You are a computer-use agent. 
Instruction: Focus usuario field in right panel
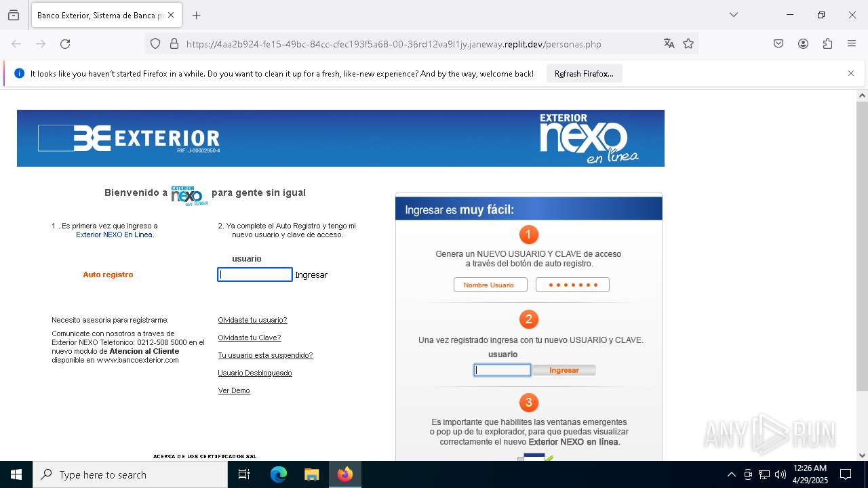click(502, 370)
